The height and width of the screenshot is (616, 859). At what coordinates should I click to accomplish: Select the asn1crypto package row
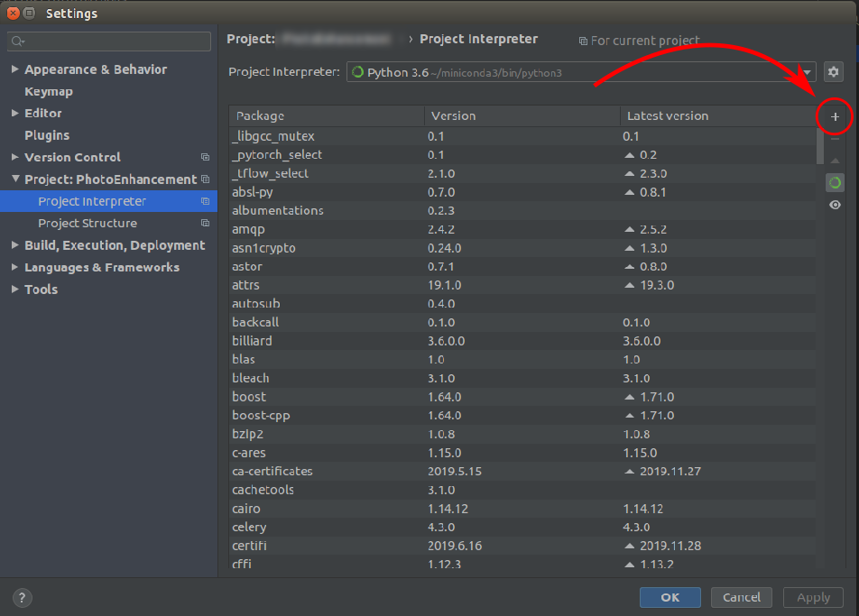522,248
